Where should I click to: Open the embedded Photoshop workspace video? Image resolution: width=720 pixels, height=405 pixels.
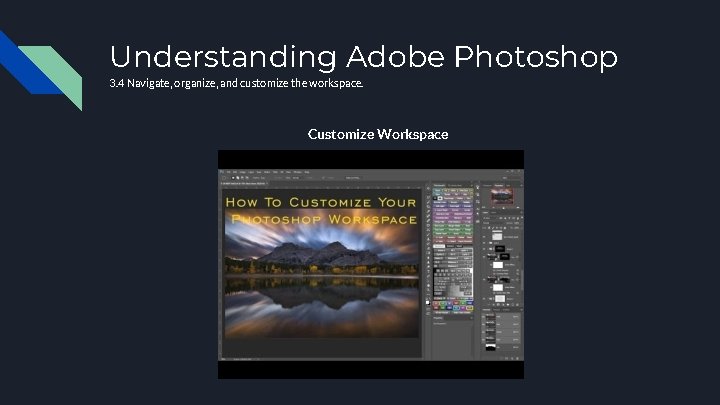pyautogui.click(x=371, y=264)
